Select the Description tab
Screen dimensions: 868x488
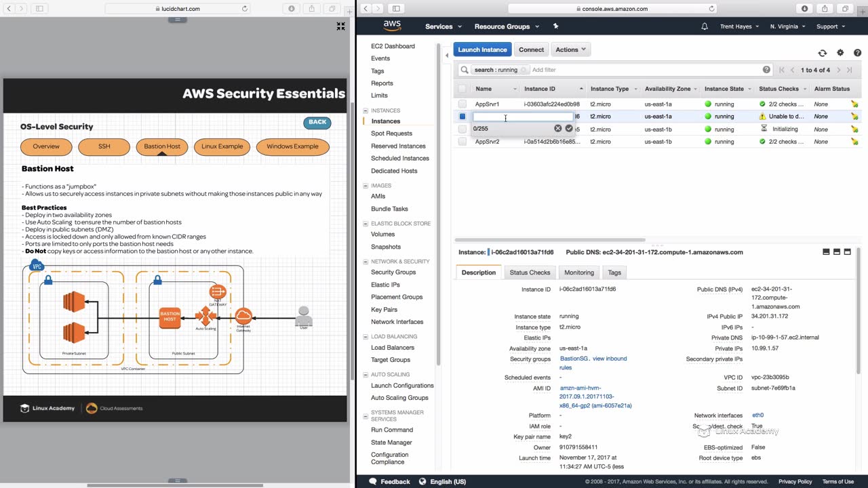[x=479, y=272]
